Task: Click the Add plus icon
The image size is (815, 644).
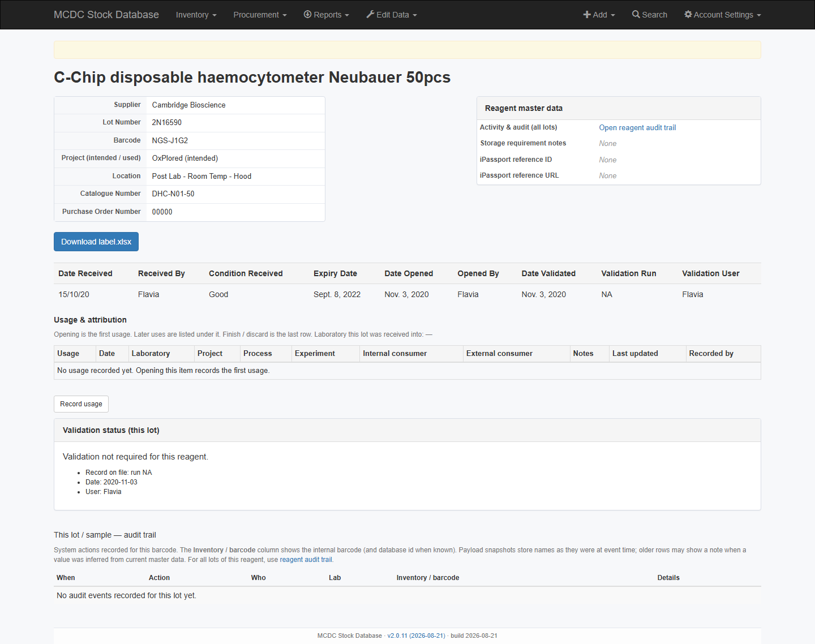Action: (587, 15)
